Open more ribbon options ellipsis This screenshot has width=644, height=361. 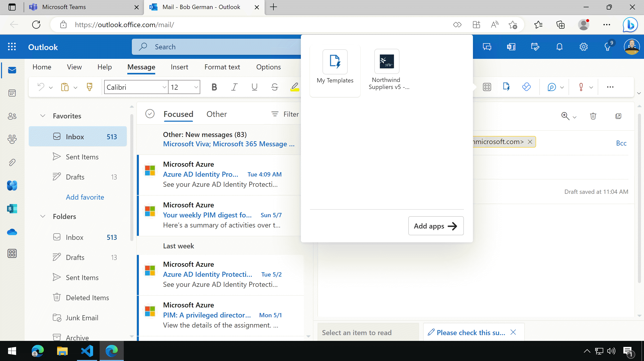tap(610, 87)
